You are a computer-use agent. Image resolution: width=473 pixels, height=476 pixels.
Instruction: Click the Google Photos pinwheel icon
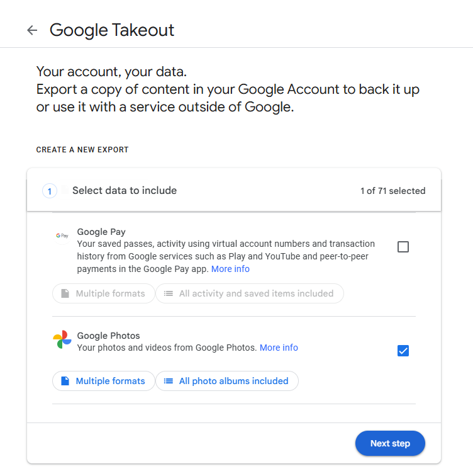[x=62, y=339]
